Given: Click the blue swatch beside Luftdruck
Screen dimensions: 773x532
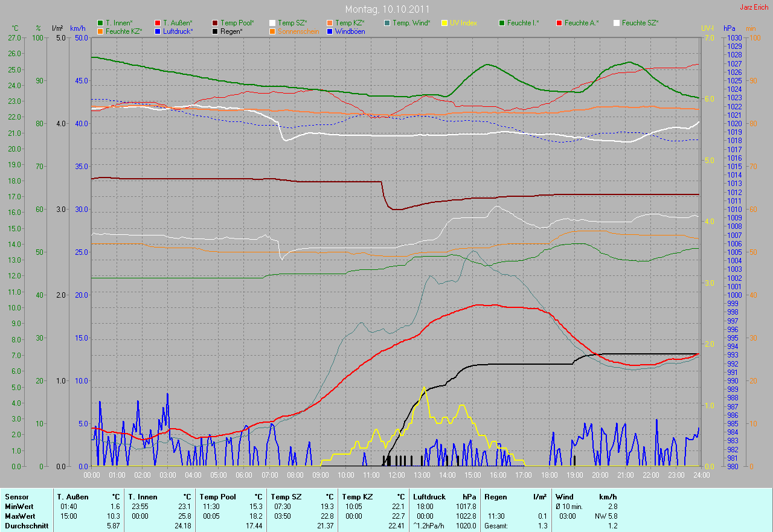Looking at the screenshot, I should coord(158,31).
